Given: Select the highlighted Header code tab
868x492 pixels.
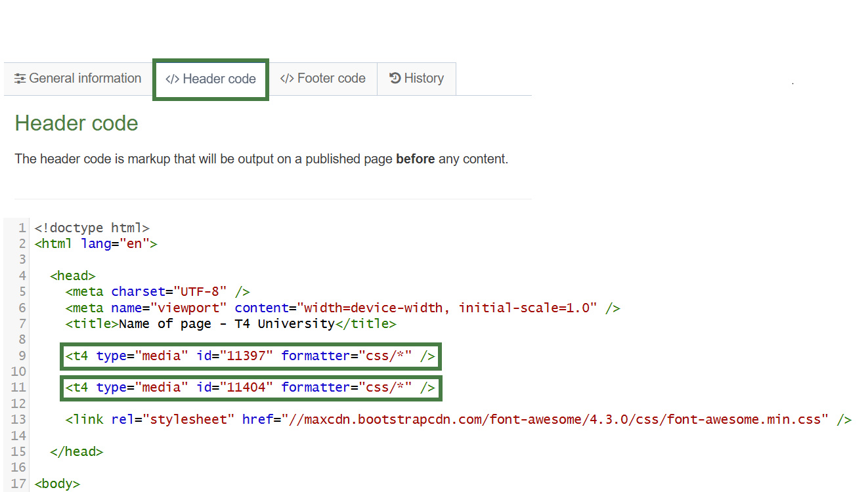Looking at the screenshot, I should tap(210, 79).
